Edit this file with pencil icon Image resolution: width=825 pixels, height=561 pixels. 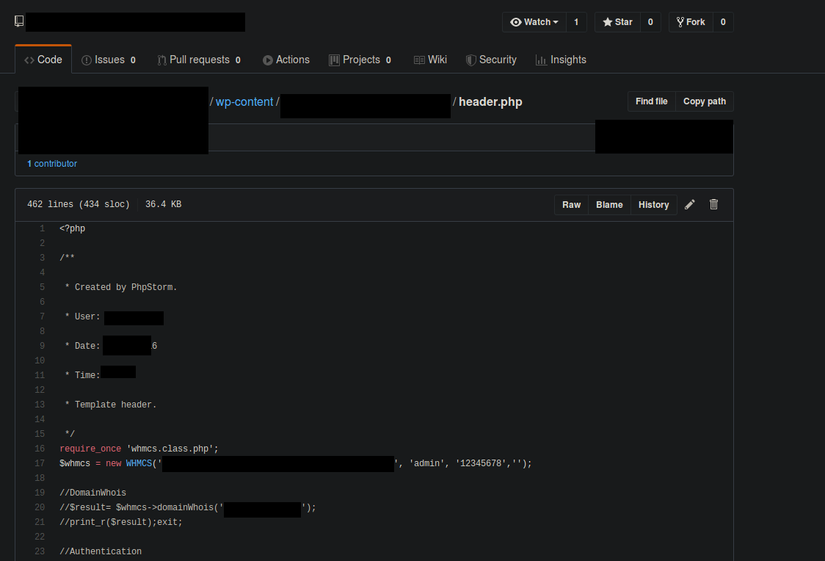point(689,205)
